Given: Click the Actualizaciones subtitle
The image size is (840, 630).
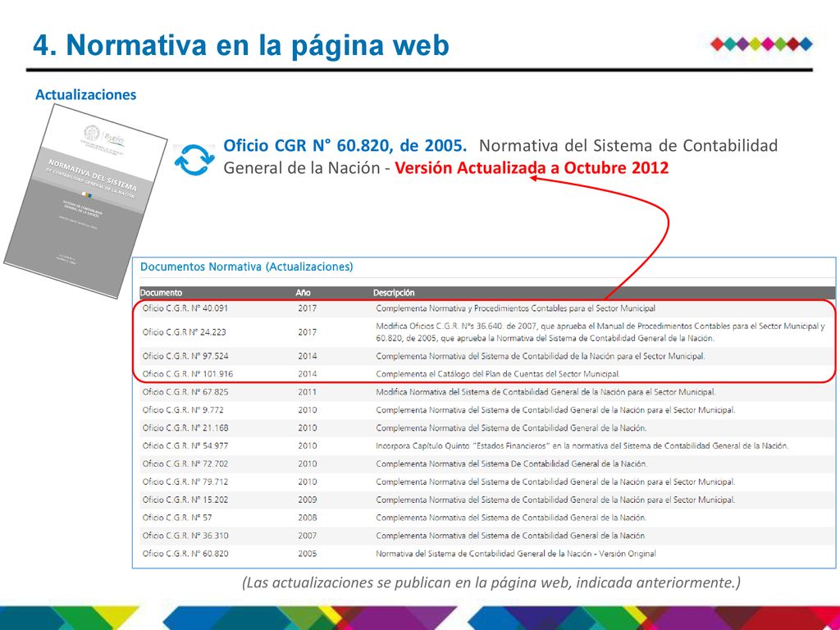Looking at the screenshot, I should [x=85, y=94].
